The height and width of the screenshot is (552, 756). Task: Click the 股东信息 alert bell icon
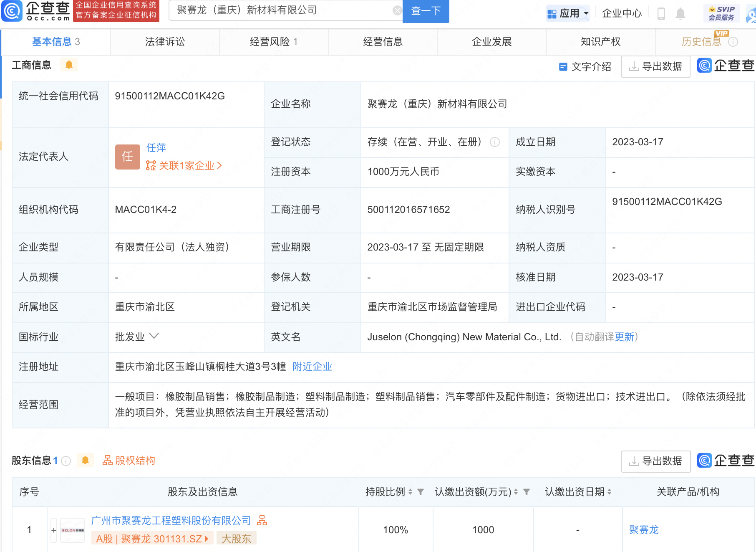[86, 460]
